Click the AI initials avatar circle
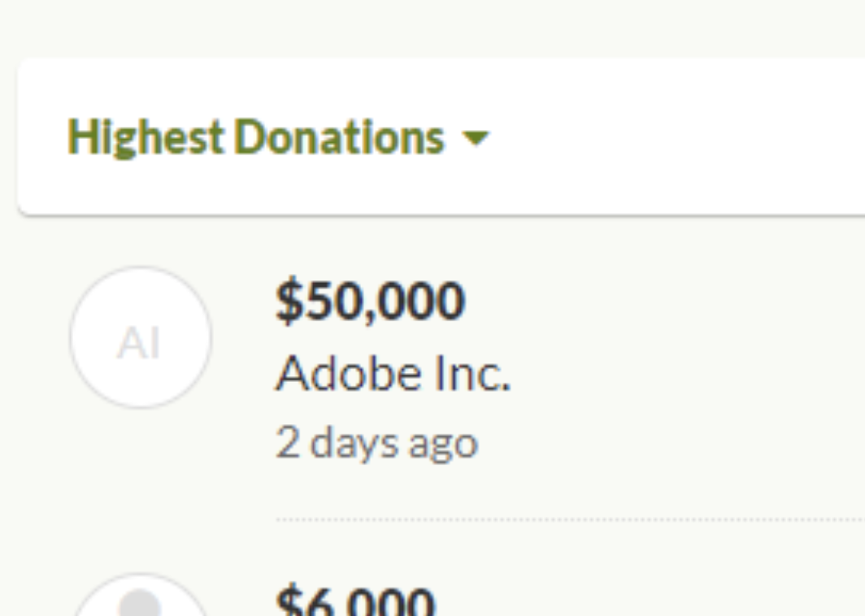This screenshot has width=865, height=616. (x=141, y=337)
